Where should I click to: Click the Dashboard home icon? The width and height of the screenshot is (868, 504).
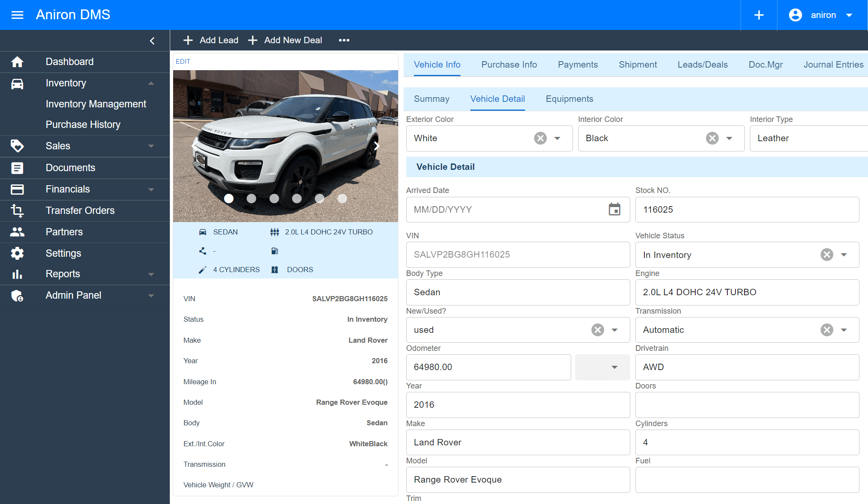pos(17,62)
